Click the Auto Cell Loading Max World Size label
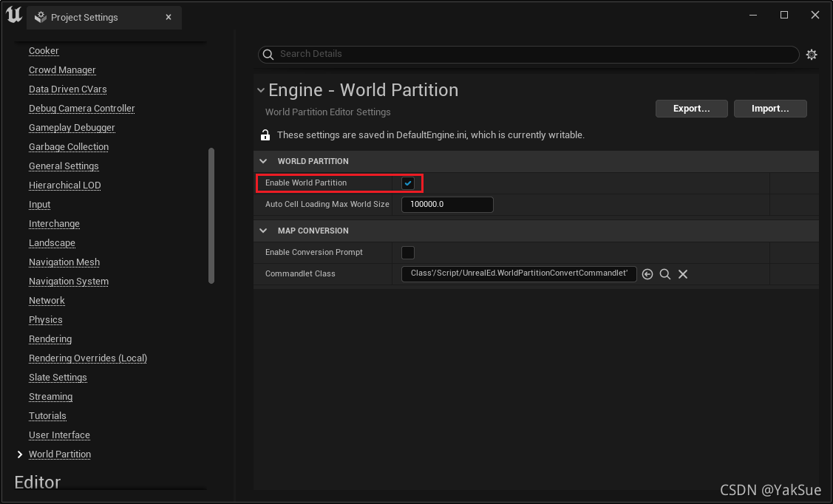833x504 pixels. point(327,205)
